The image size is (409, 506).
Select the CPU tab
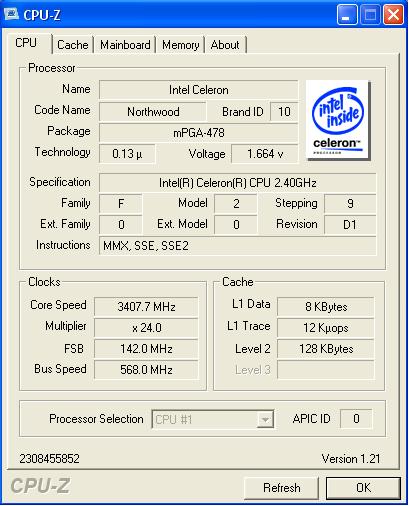coord(26,43)
